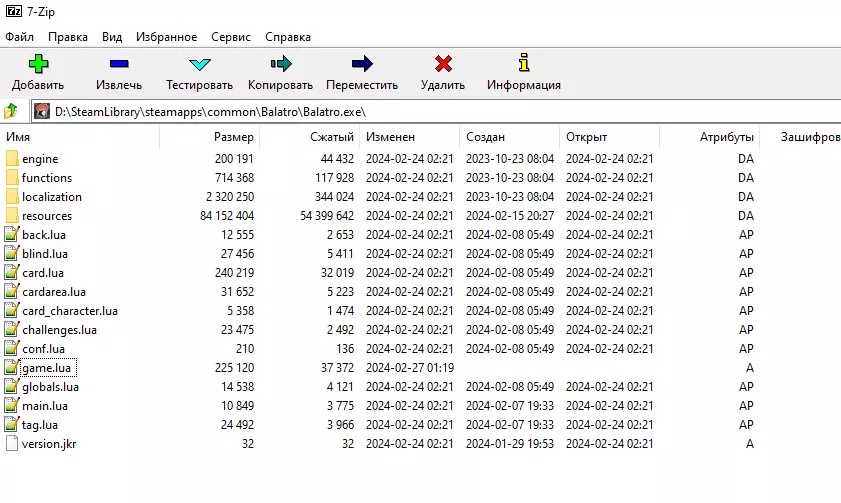Click the card_character.lua file icon

(x=12, y=310)
